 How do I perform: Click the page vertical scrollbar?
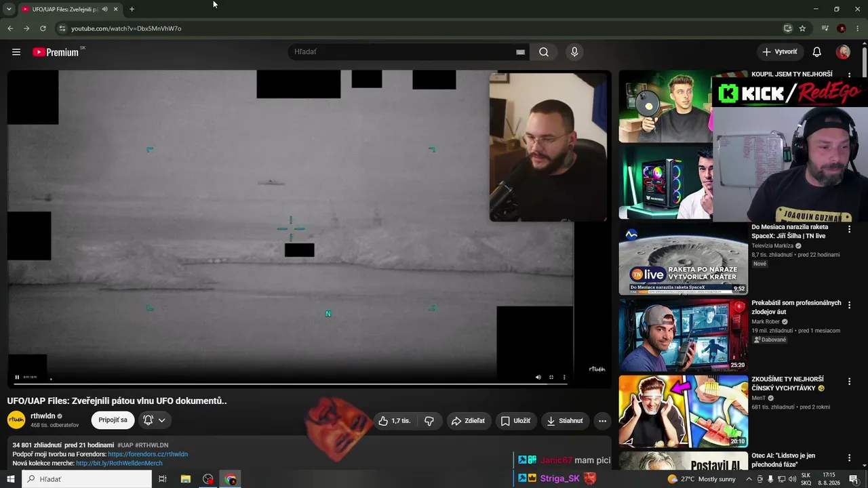pyautogui.click(x=865, y=61)
